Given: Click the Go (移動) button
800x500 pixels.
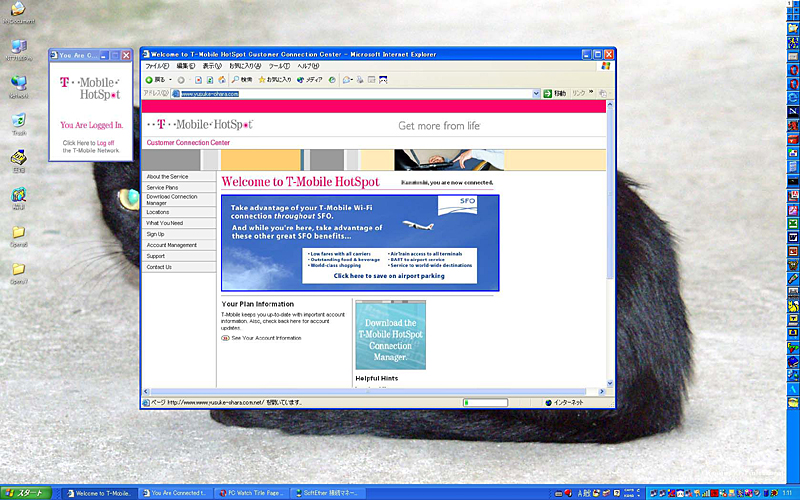Looking at the screenshot, I should [x=554, y=93].
